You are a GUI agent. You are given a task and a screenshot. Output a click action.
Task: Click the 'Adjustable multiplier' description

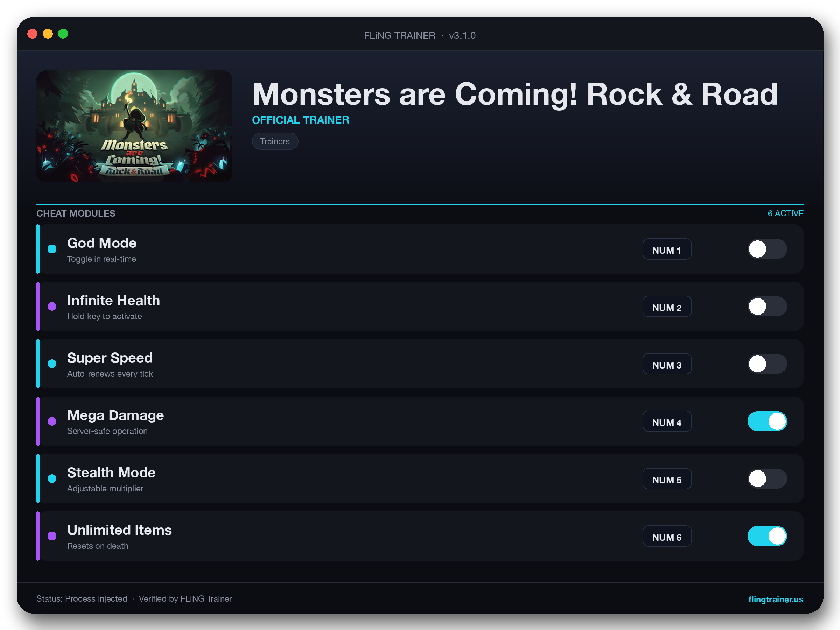(x=105, y=488)
